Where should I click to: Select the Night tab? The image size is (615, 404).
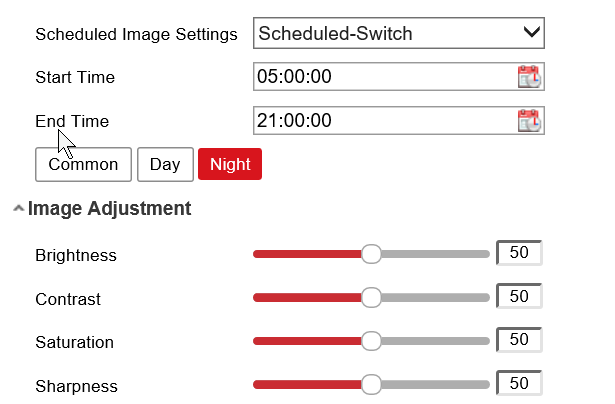[x=230, y=165]
